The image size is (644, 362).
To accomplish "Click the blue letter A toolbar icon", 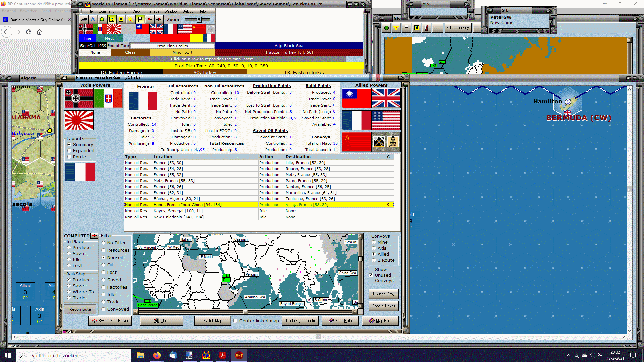I will point(93,19).
